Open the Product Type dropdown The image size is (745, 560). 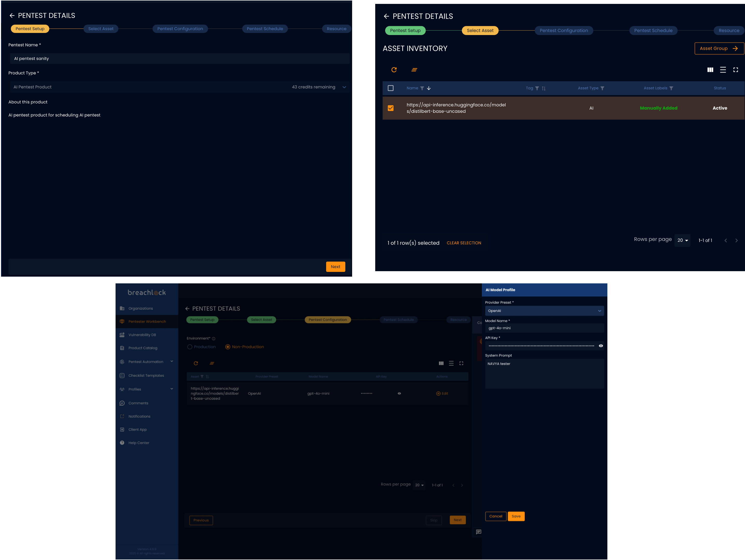pos(180,87)
